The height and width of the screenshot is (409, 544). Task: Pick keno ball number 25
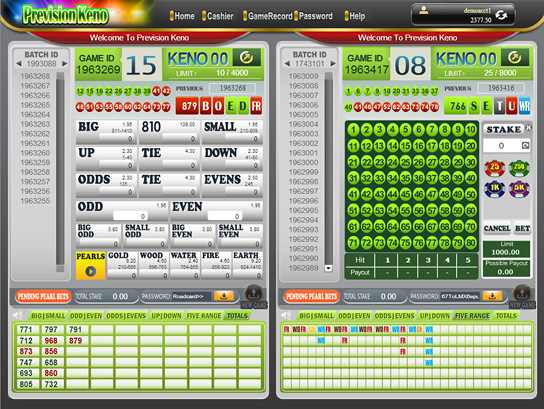[x=405, y=162]
